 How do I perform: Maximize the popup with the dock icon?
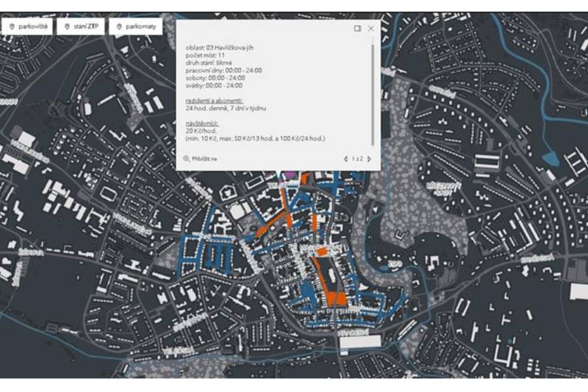click(x=357, y=29)
